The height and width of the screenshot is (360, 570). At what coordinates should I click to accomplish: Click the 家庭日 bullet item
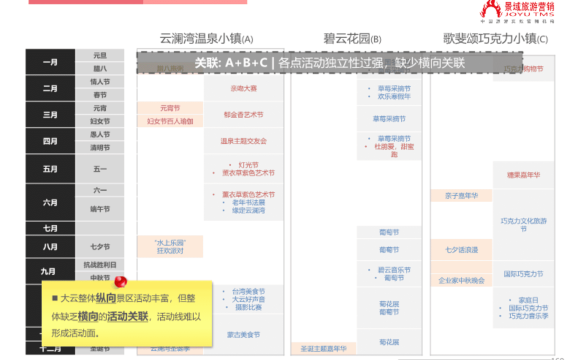click(x=528, y=300)
